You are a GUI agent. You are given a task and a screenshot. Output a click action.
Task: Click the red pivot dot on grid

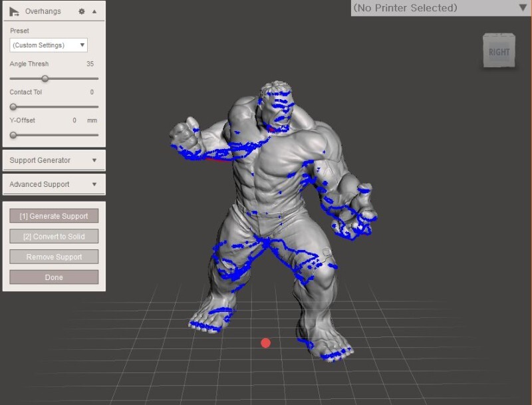265,343
